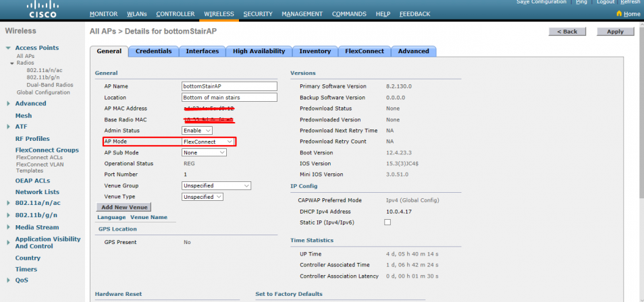Viewport: 644px width, 302px height.
Task: Open 802.11a/n/ac under Radios
Action: click(45, 70)
